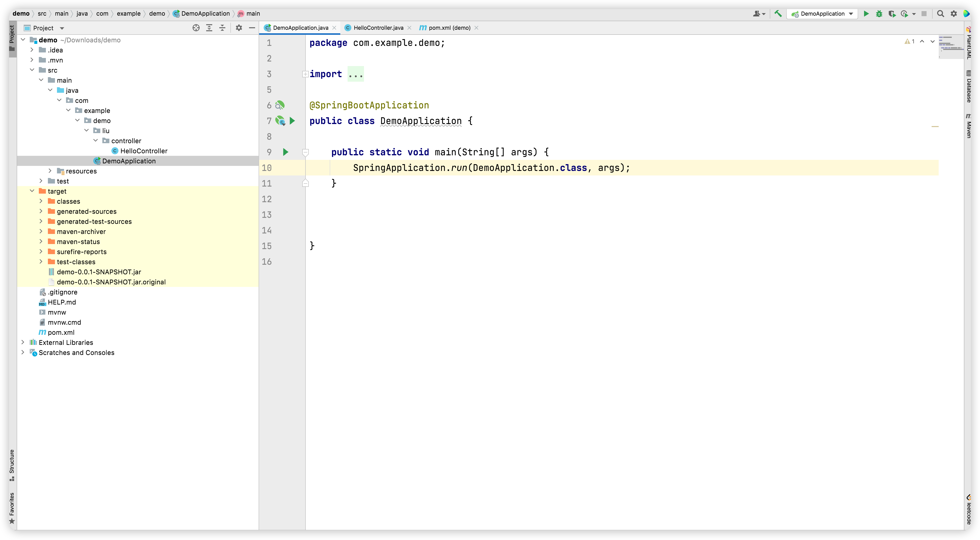Open the PlantUML side tool window
The width and height of the screenshot is (980, 540).
[969, 43]
